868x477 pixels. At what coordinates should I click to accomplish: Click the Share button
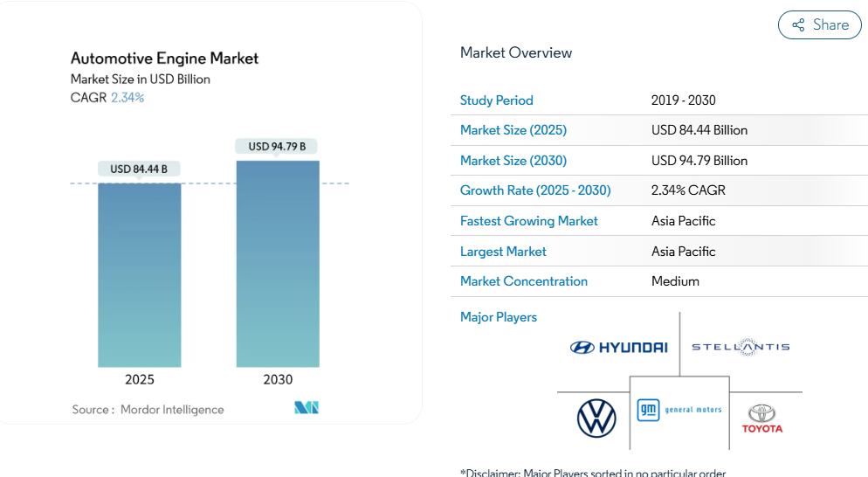click(x=820, y=25)
